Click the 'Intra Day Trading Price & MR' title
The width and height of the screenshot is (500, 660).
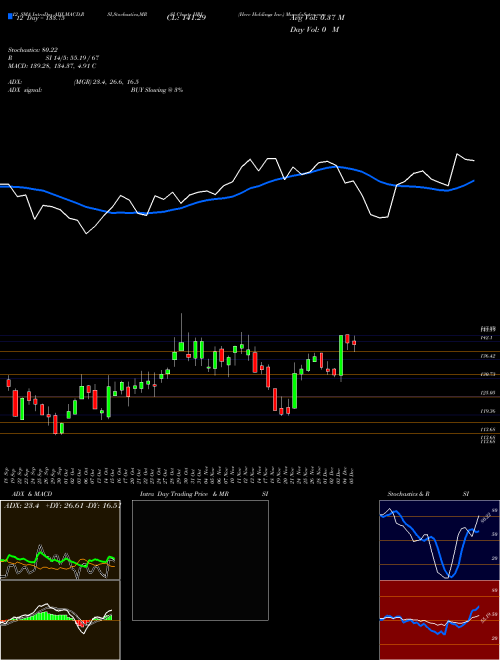point(184,494)
